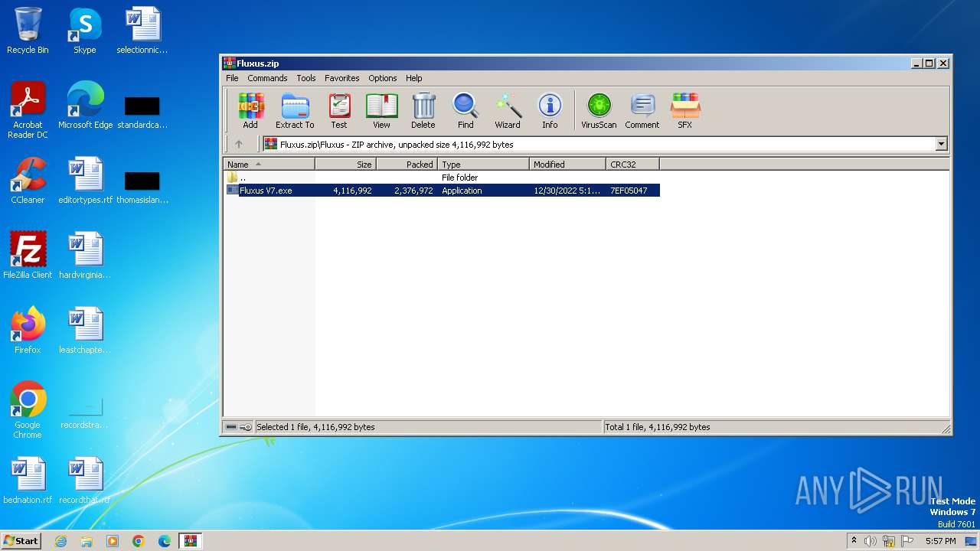Select hardvirginia document desktop icon

tap(85, 256)
